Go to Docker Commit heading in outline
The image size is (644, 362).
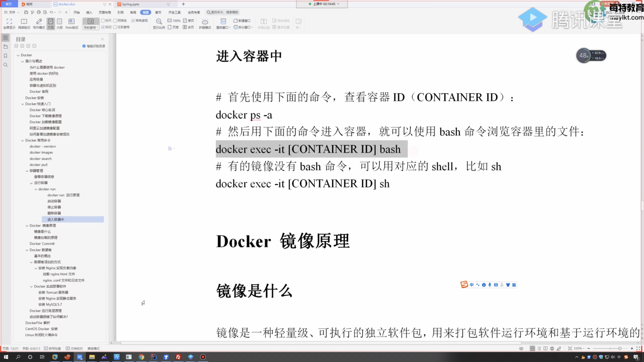(42, 244)
